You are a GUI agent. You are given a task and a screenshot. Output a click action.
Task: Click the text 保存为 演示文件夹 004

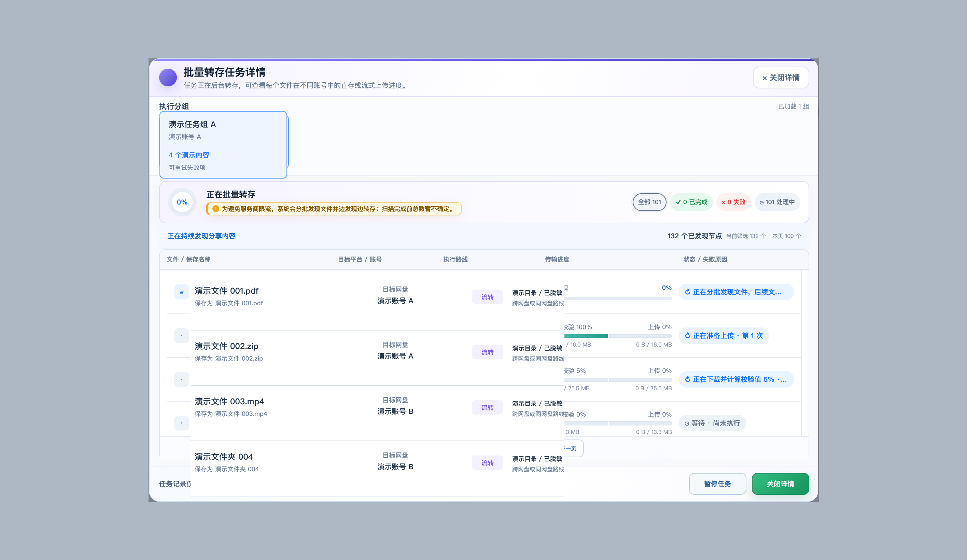pyautogui.click(x=227, y=469)
